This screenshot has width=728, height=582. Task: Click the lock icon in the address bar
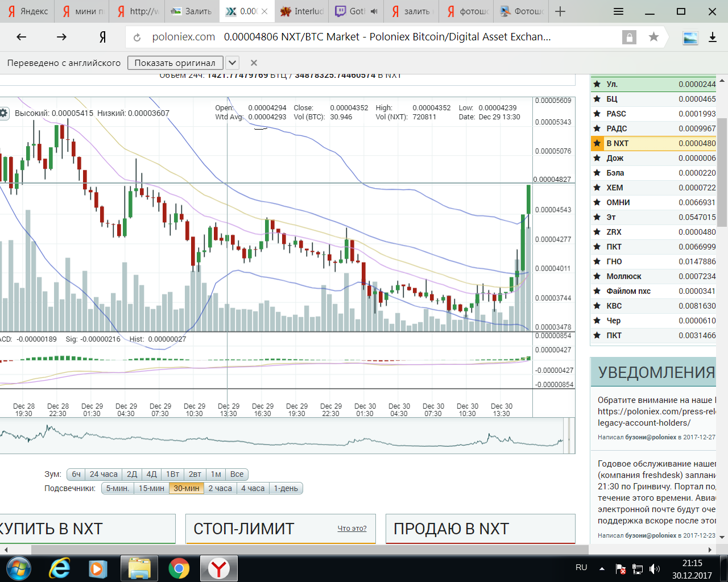point(629,38)
